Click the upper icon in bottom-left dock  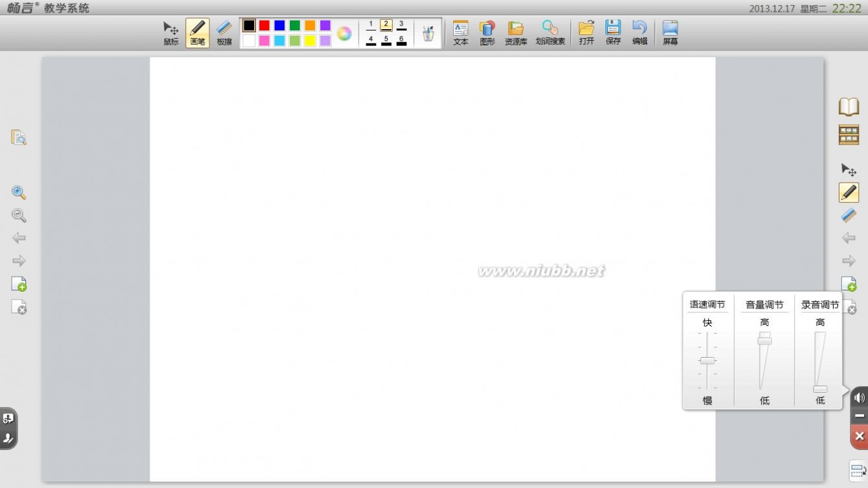click(x=8, y=419)
